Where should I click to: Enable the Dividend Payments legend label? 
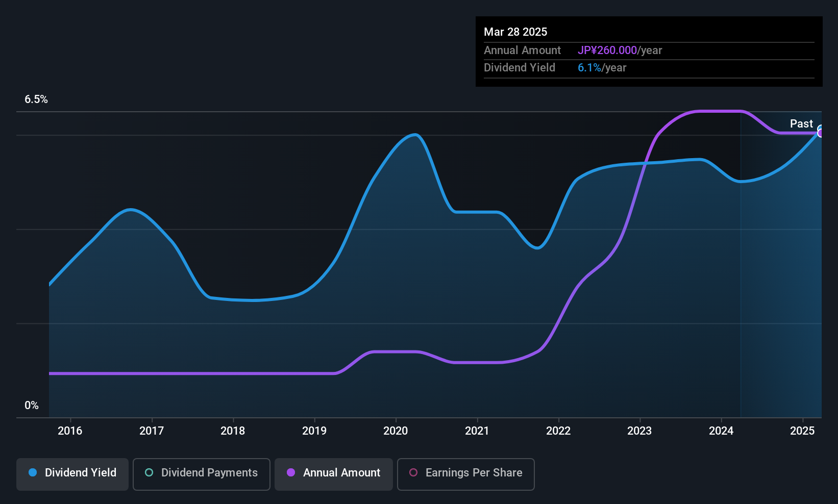click(209, 472)
